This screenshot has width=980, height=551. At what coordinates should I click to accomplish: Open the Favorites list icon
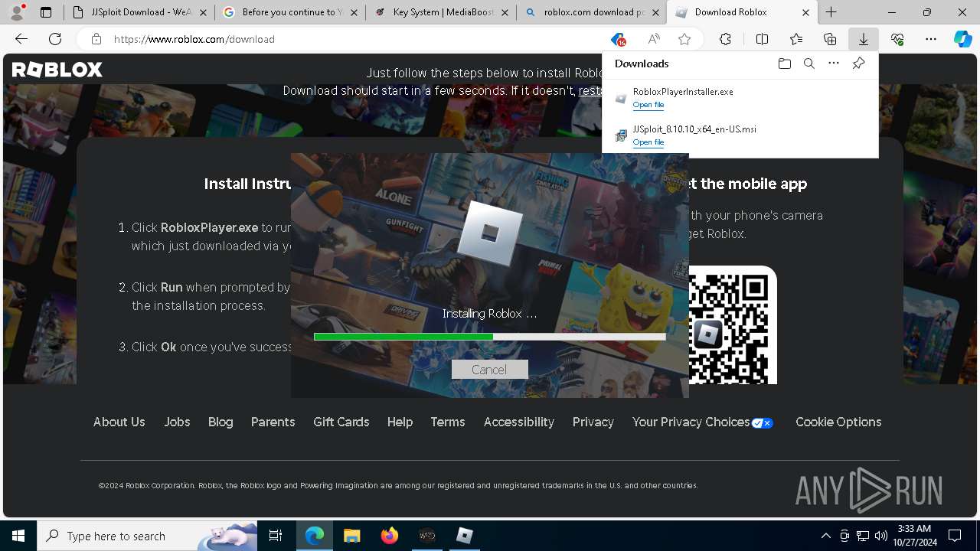796,39
